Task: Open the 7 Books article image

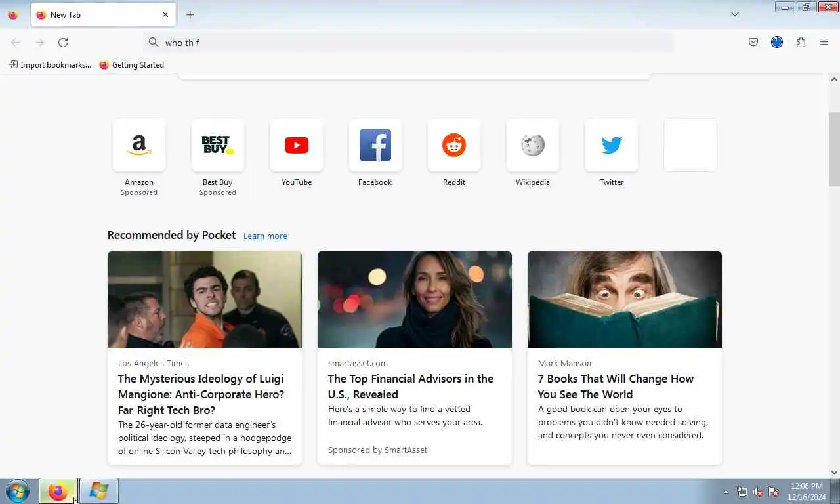Action: [x=625, y=299]
